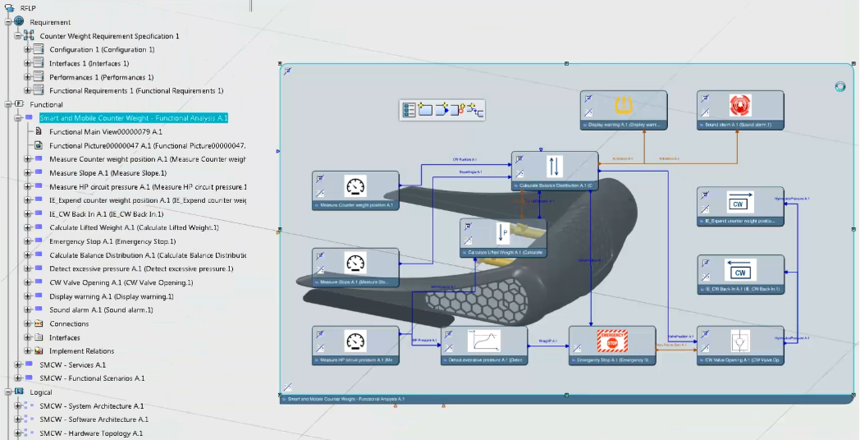The width and height of the screenshot is (860, 440).
Task: Click the top-left corner arrow icon of the diagram frame
Action: point(288,71)
